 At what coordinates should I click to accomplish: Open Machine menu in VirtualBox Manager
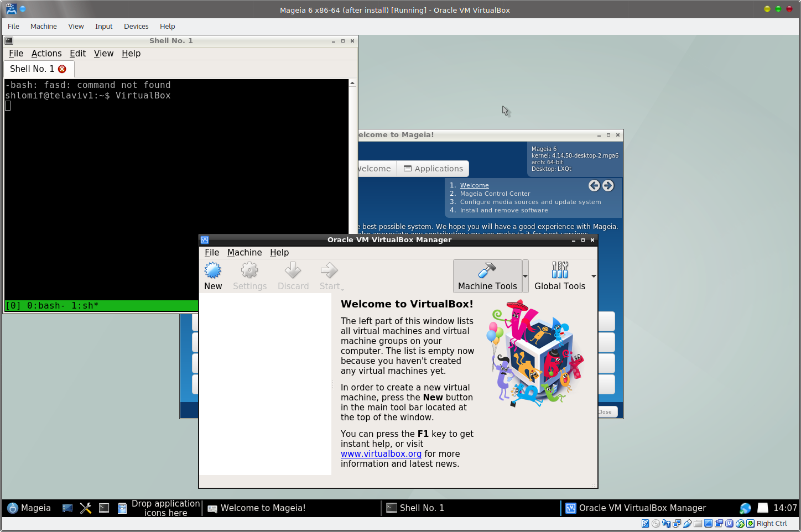tap(245, 252)
